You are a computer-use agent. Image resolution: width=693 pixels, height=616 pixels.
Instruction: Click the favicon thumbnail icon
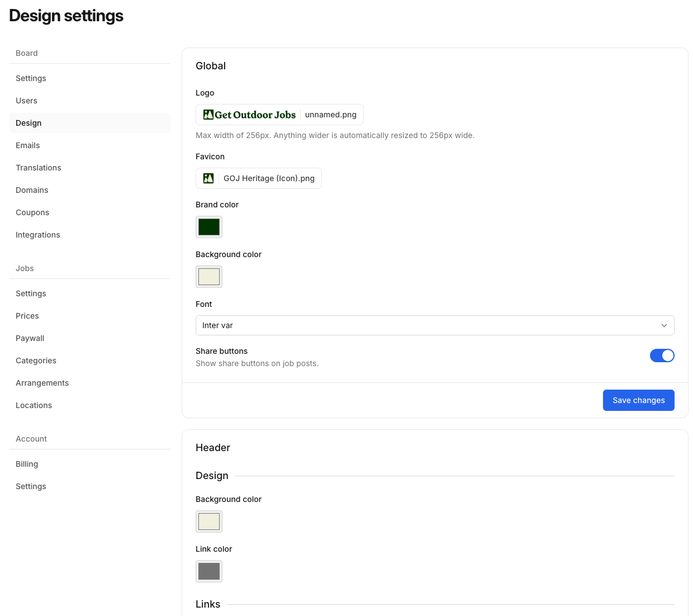208,178
